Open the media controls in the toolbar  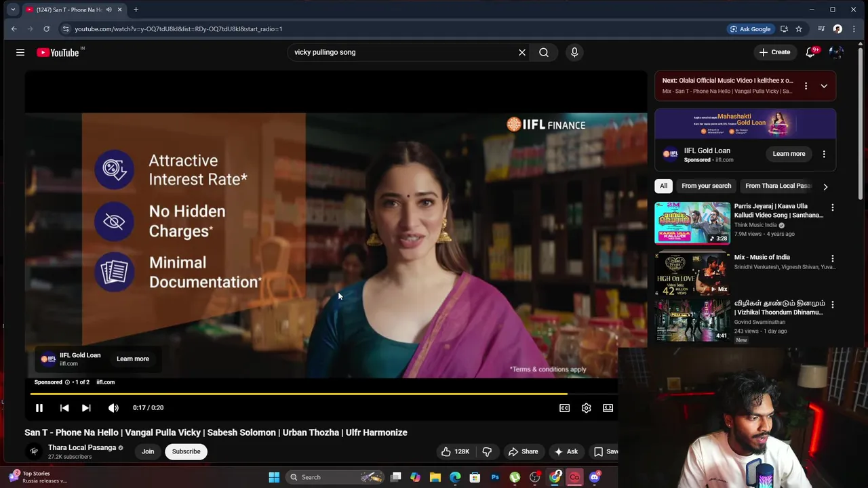821,29
